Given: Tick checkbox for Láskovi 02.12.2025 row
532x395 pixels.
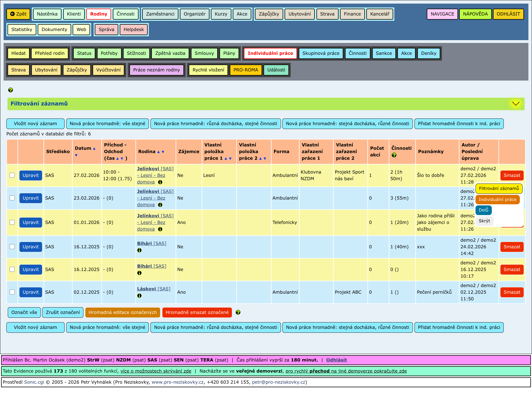Looking at the screenshot, I should coord(12,292).
